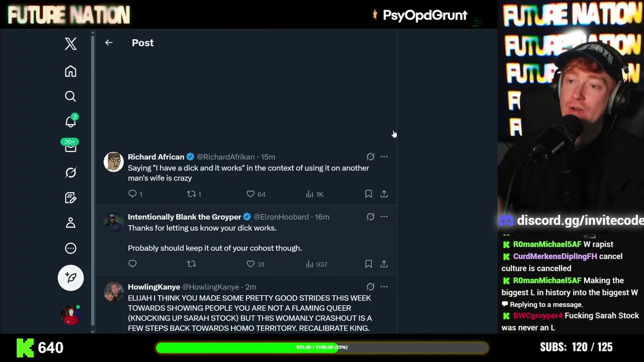Screen dimensions: 644x362
Task: Open Notifications bell icon
Action: click(x=70, y=122)
